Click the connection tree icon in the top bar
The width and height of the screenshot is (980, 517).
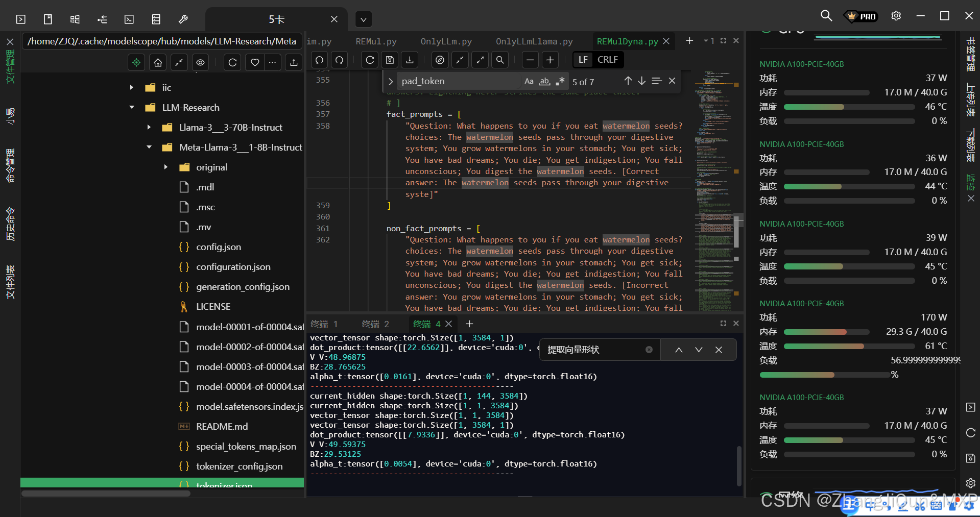[102, 19]
